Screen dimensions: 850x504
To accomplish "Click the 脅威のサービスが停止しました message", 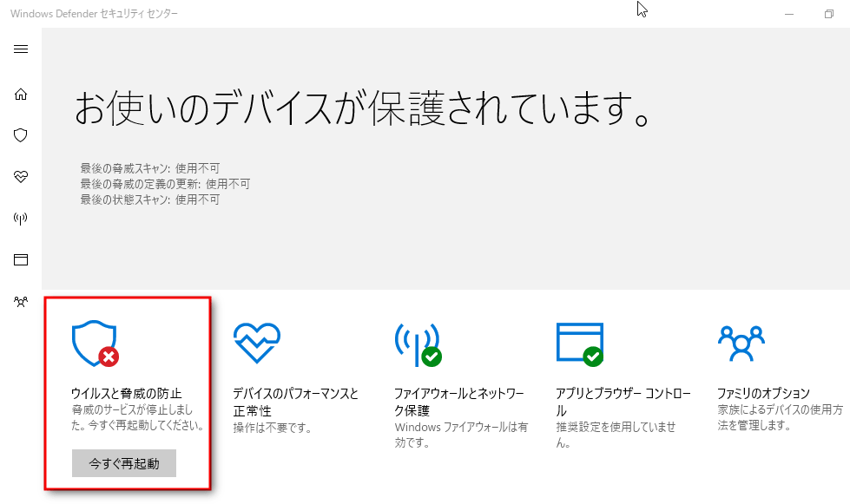I will pyautogui.click(x=138, y=417).
